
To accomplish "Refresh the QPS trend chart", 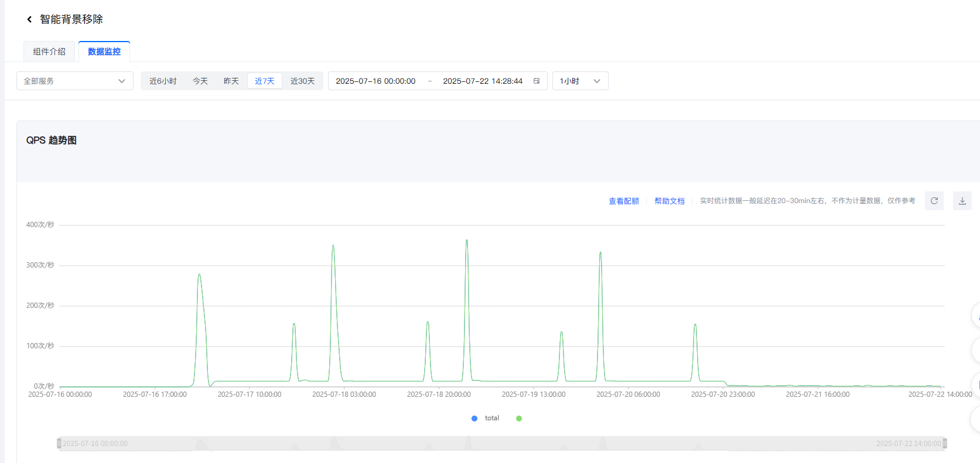I will click(934, 201).
